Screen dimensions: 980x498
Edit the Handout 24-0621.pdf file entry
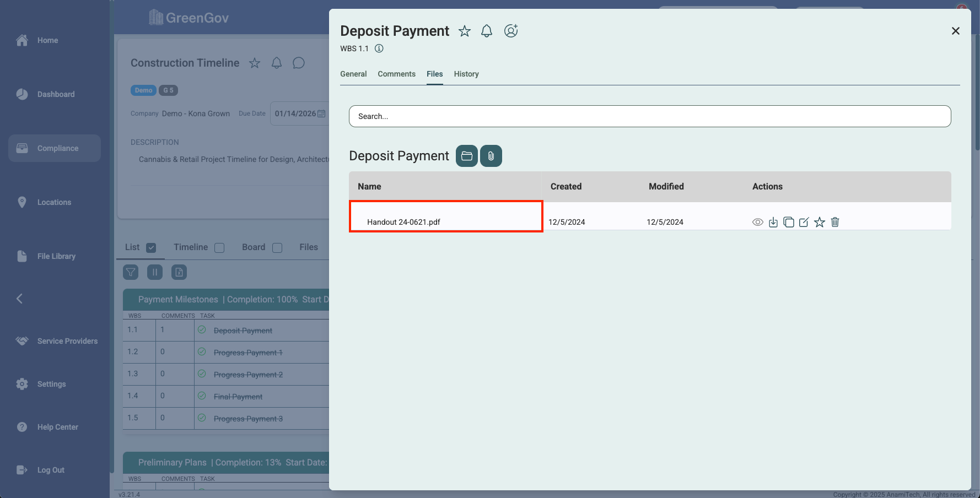[804, 222]
